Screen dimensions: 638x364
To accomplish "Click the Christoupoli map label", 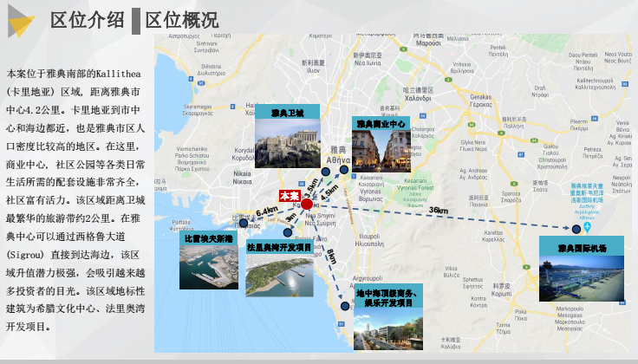I will (x=551, y=163).
